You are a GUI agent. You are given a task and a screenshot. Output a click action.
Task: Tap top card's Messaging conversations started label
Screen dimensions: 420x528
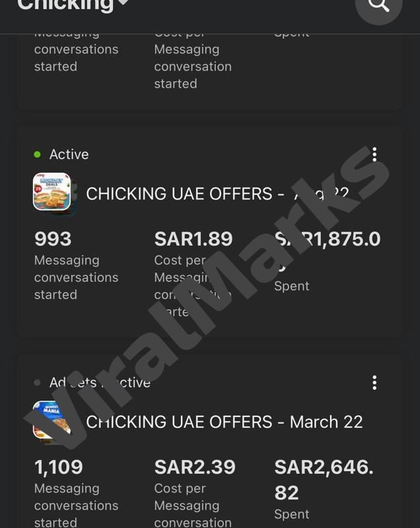click(x=76, y=57)
